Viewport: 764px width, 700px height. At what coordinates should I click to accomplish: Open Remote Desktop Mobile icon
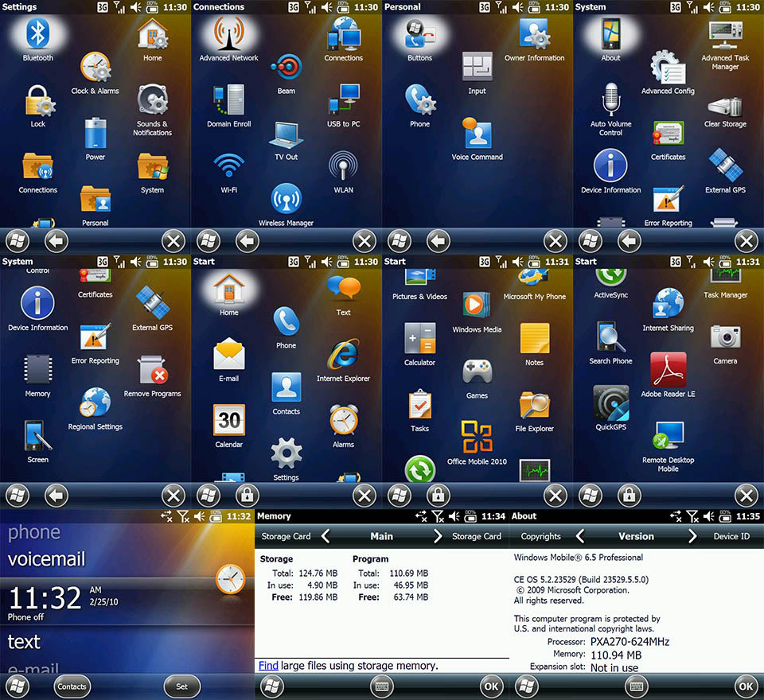tap(668, 436)
